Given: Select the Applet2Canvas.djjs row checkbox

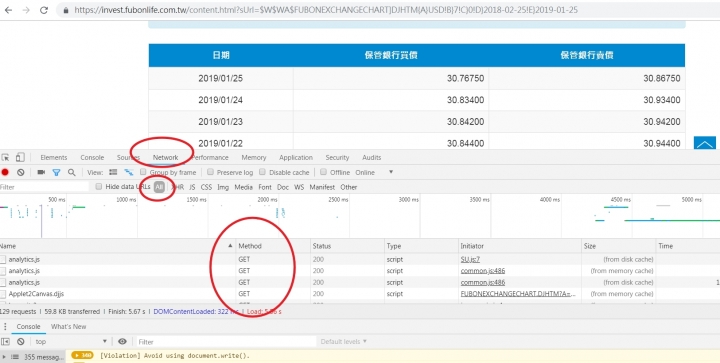Looking at the screenshot, I should pyautogui.click(x=3, y=294).
